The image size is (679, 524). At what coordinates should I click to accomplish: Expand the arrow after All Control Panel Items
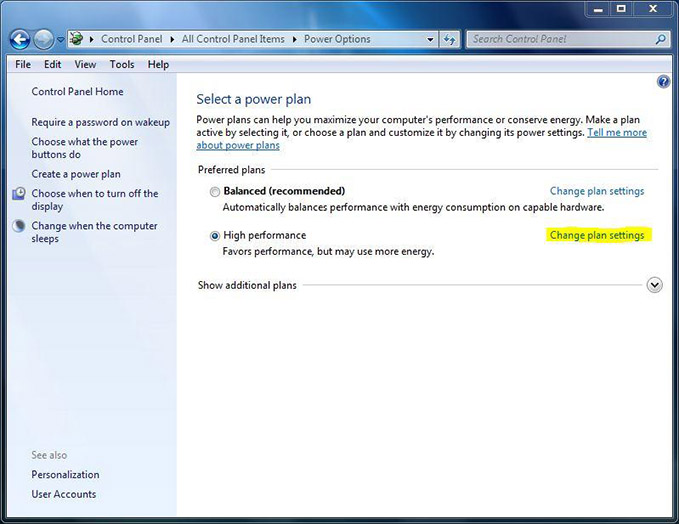pos(294,39)
